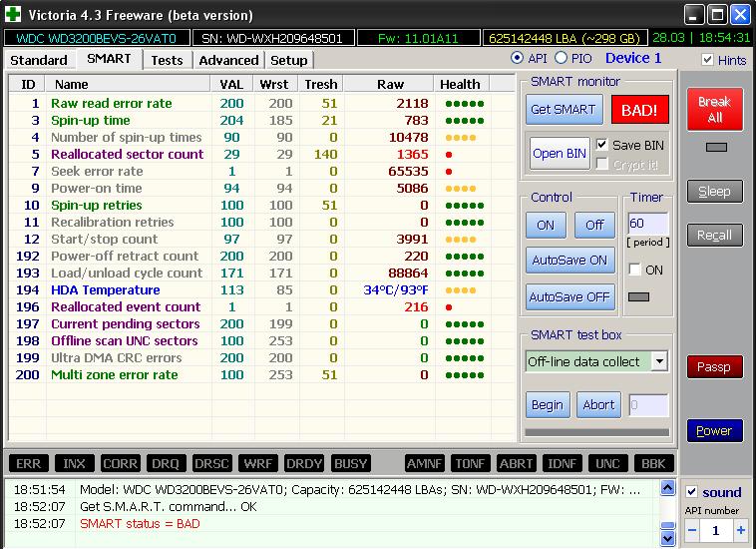
Task: Select the Reallocated sector count row
Action: (261, 155)
